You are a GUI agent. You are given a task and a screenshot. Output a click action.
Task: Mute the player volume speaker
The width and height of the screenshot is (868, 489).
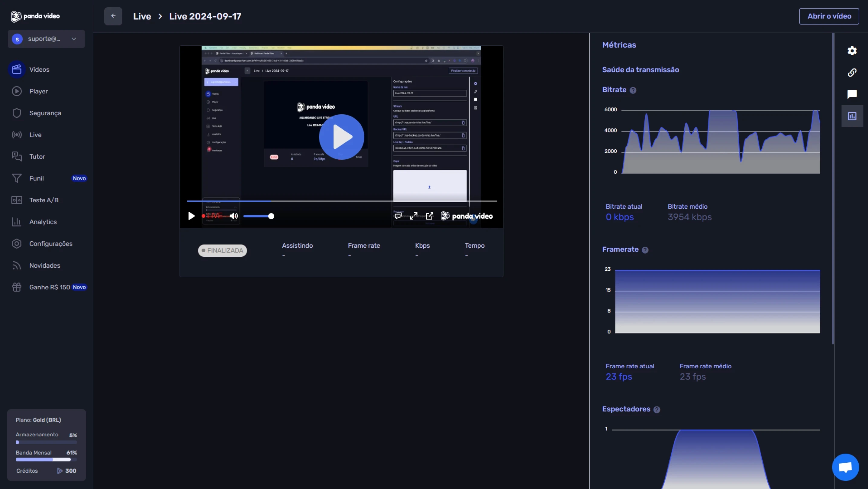coord(234,216)
